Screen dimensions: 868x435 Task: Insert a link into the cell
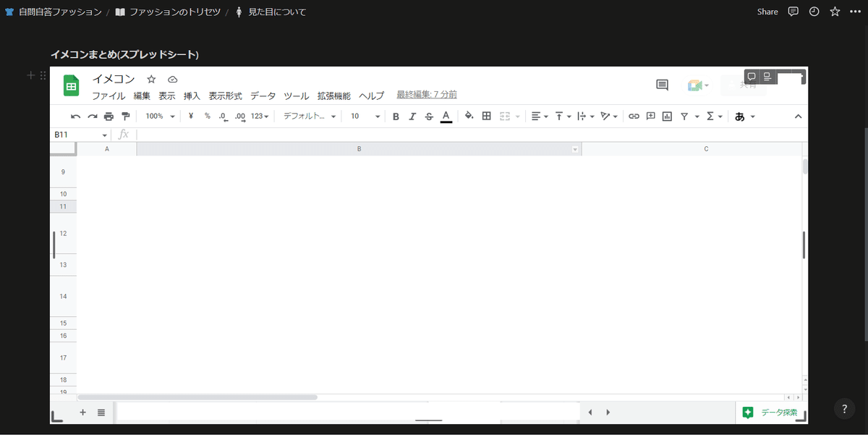coord(634,116)
